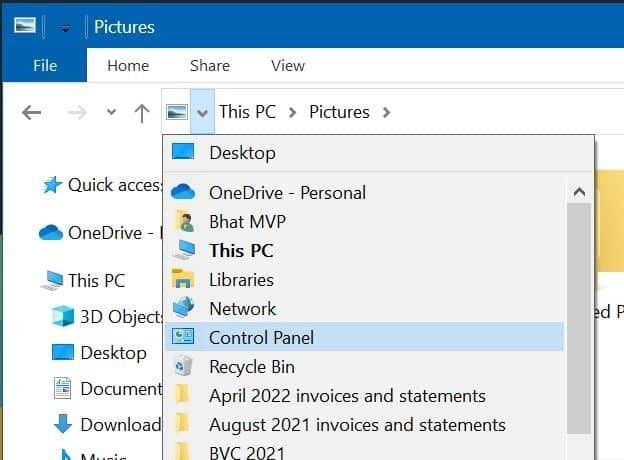
Task: Click the dropdown list scroll up arrow
Action: click(578, 191)
